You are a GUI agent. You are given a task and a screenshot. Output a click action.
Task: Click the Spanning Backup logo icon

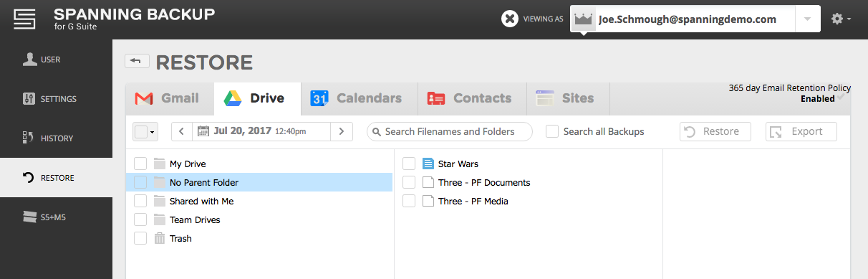[x=25, y=19]
